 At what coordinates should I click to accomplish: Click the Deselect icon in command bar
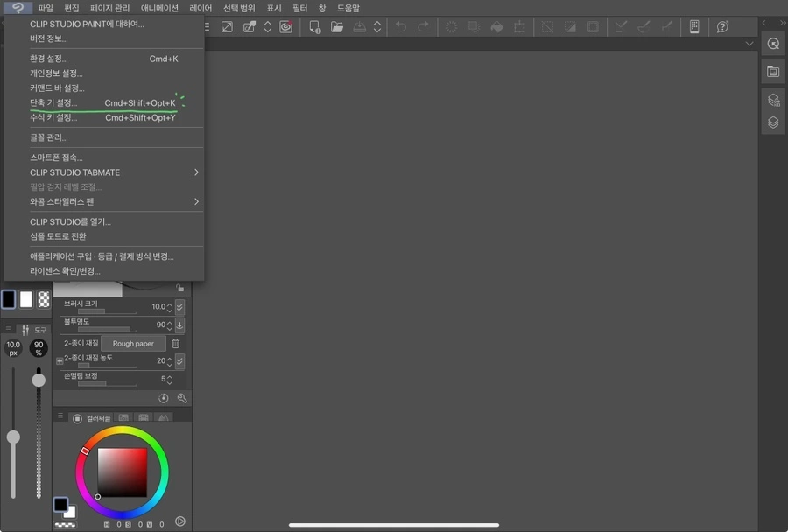click(547, 26)
